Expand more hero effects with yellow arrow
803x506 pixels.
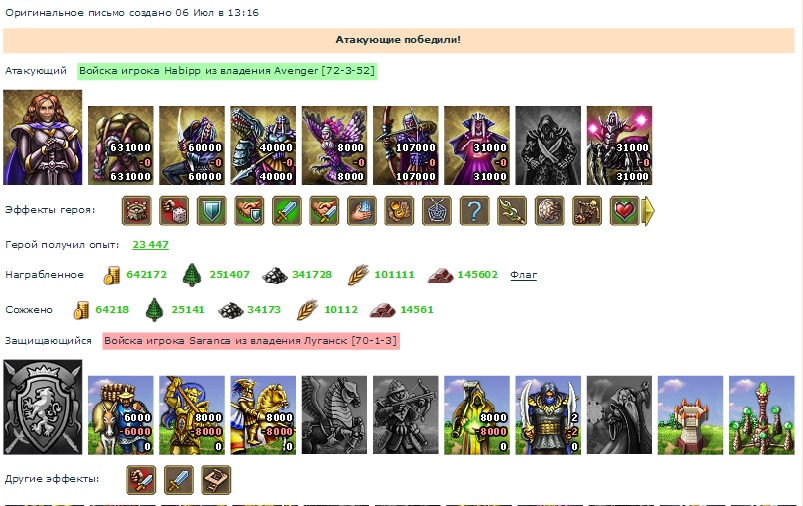pyautogui.click(x=648, y=211)
